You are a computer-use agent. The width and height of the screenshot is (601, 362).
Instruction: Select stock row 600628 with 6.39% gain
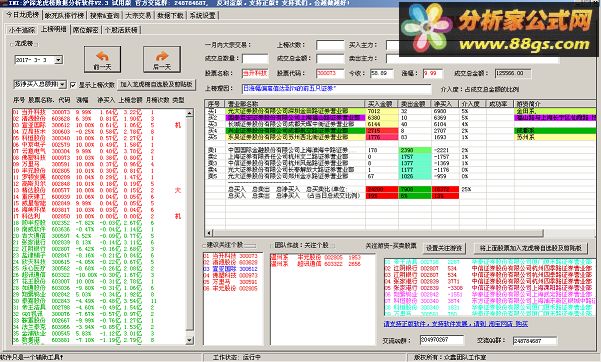point(98,118)
